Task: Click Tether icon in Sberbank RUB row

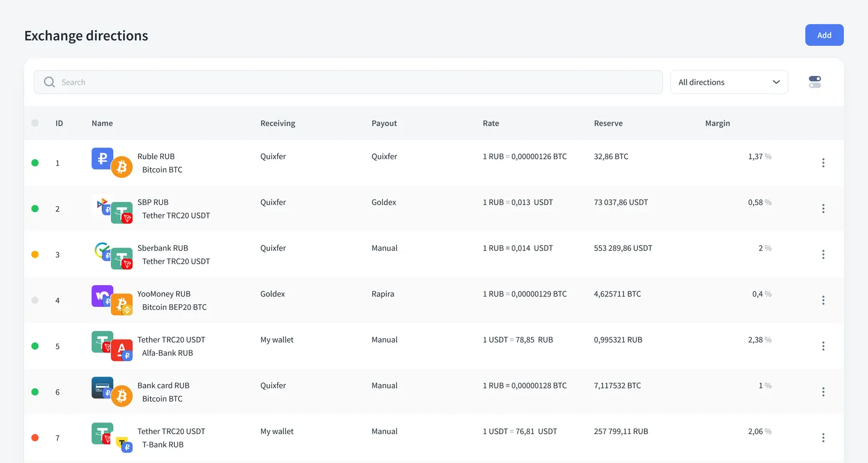Action: 122,259
